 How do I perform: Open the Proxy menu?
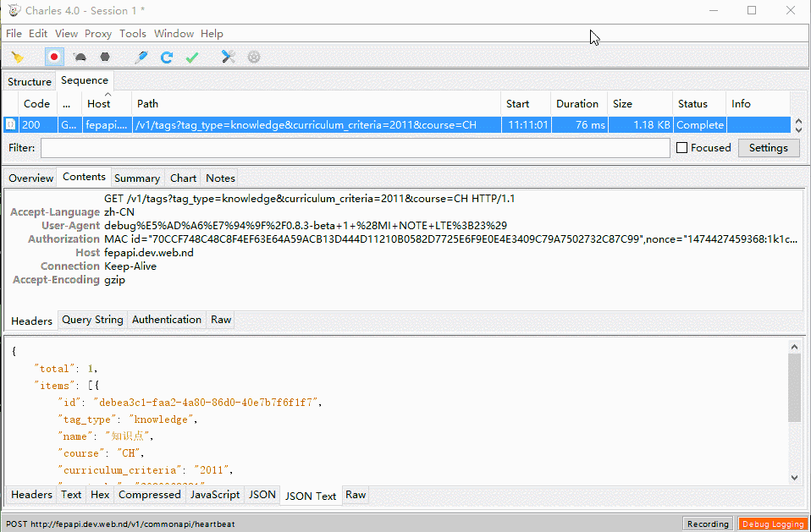click(98, 34)
